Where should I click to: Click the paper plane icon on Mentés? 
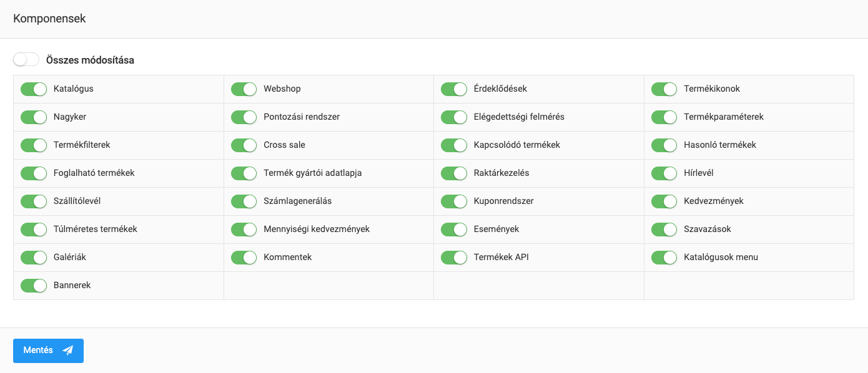68,351
